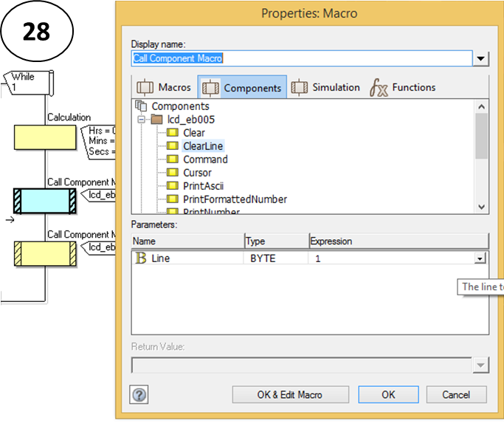
Task: Click the yellow icon beside Clear
Action: tap(173, 132)
